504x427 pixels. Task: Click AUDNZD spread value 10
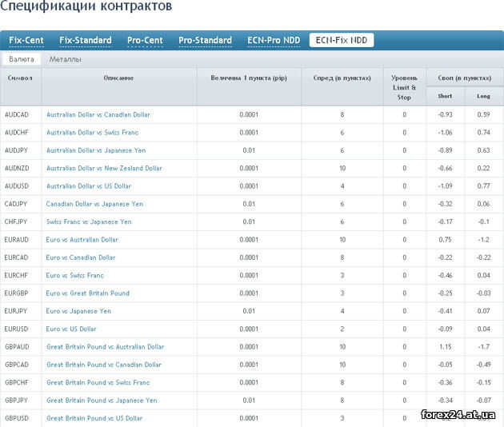342,168
